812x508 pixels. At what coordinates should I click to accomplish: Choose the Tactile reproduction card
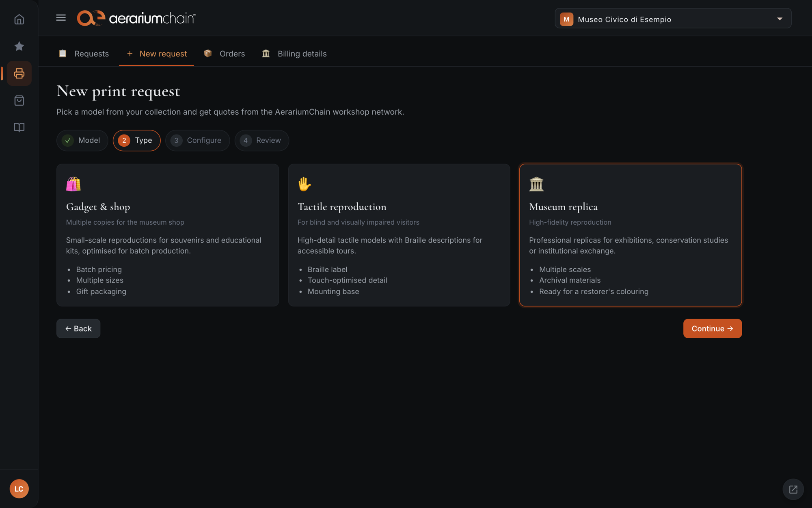(x=399, y=235)
